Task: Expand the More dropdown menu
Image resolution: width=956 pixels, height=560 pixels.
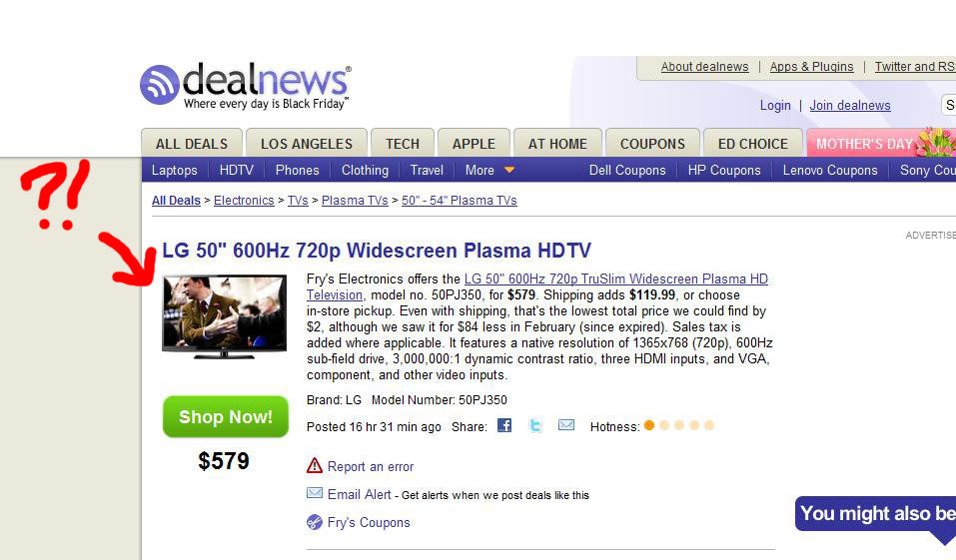Action: click(x=489, y=170)
